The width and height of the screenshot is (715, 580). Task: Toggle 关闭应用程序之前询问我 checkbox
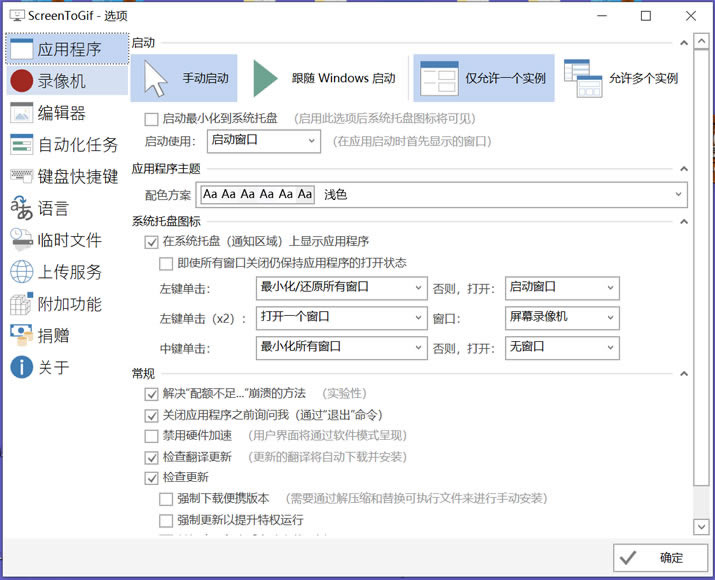(151, 415)
